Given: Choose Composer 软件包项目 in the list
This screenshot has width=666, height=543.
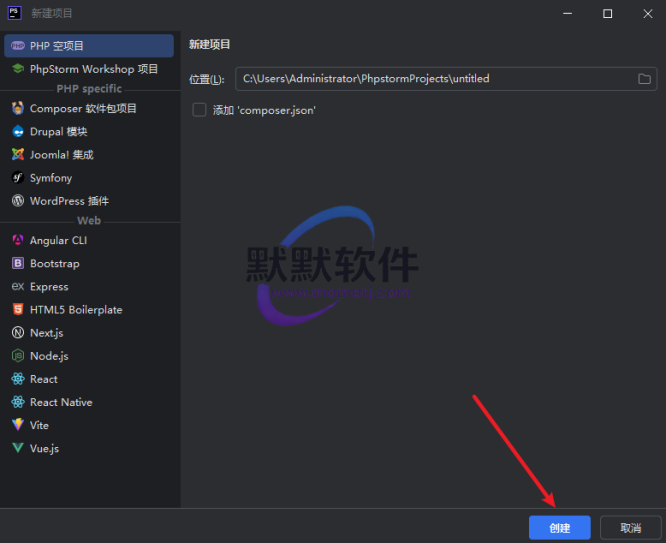Looking at the screenshot, I should [x=89, y=108].
